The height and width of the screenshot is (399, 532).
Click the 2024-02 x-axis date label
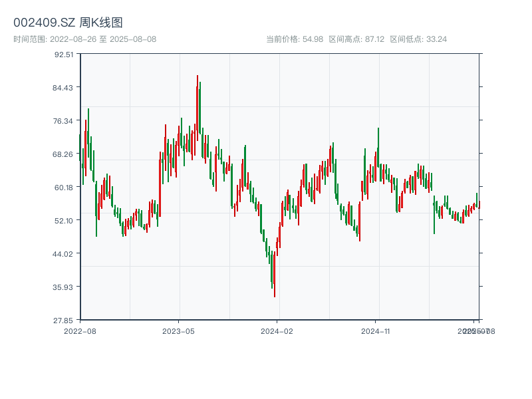point(277,331)
